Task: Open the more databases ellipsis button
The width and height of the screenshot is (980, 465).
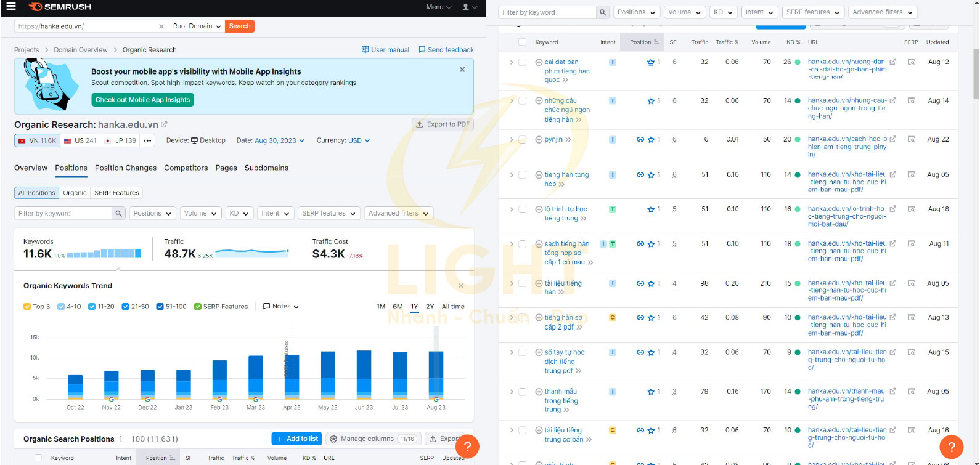Action: point(147,140)
